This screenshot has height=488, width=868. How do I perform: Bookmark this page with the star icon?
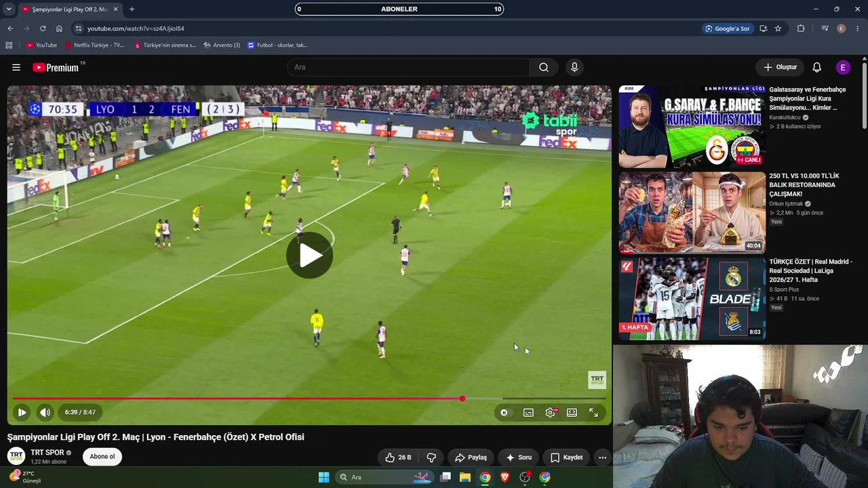click(x=778, y=28)
